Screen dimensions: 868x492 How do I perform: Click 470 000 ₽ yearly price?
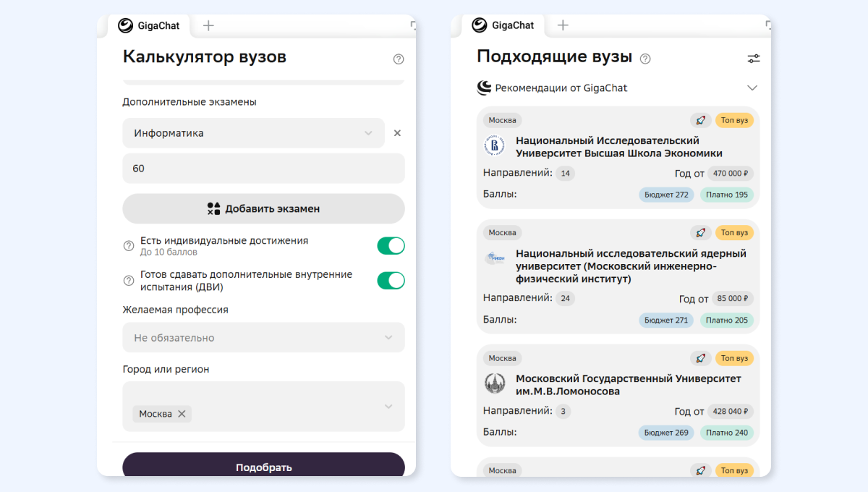pyautogui.click(x=731, y=174)
